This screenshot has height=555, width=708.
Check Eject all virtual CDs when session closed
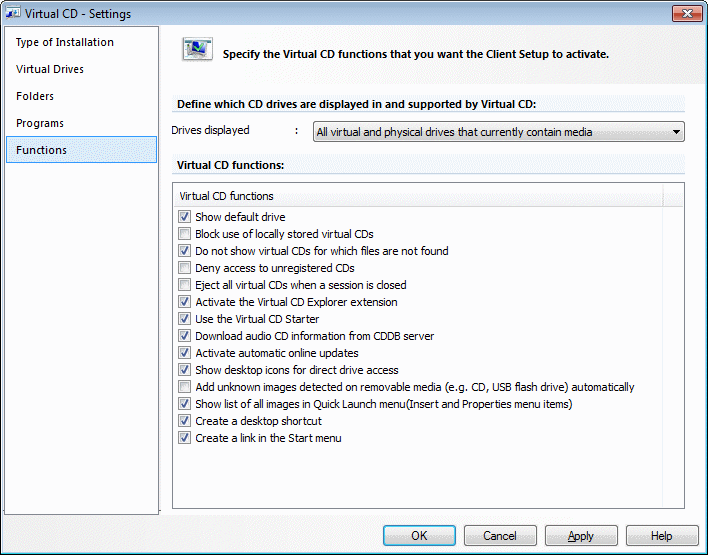click(x=184, y=285)
